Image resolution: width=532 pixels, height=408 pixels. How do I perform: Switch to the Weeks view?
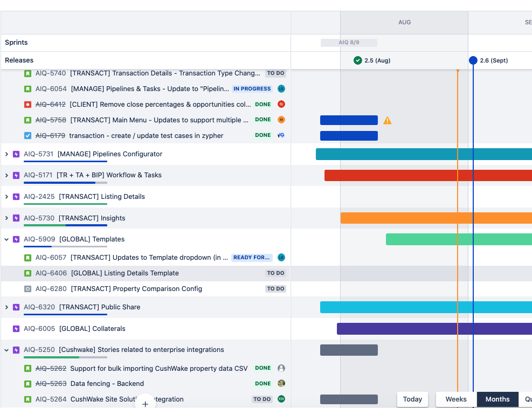point(455,399)
